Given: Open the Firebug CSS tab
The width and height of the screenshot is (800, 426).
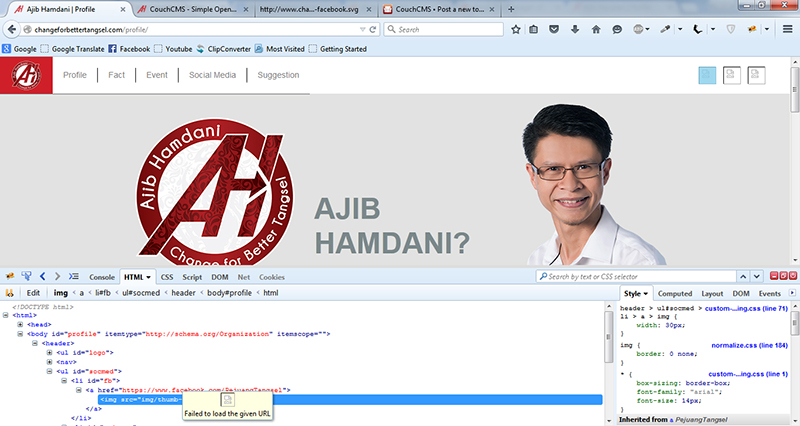Looking at the screenshot, I should [x=167, y=277].
